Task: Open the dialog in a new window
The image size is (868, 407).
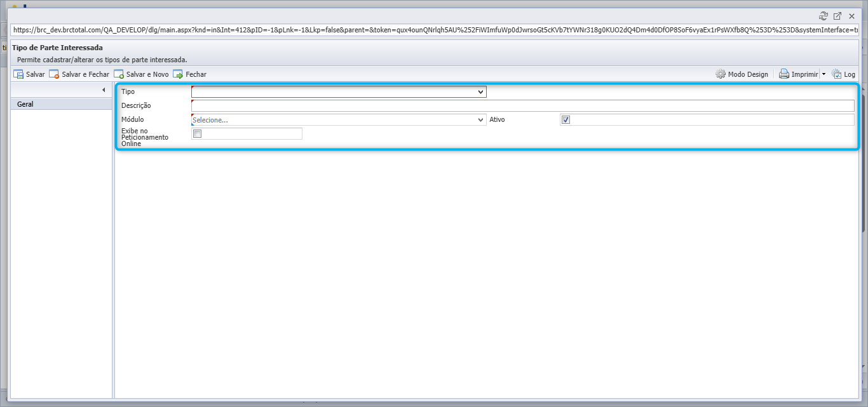Action: [x=837, y=16]
